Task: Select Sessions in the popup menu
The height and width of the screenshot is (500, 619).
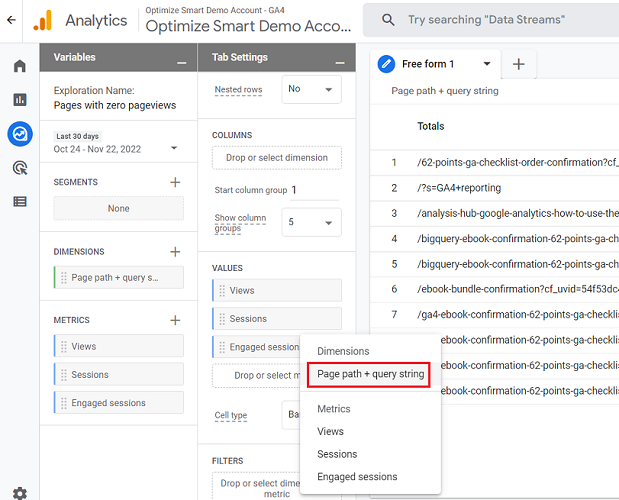Action: (x=337, y=454)
